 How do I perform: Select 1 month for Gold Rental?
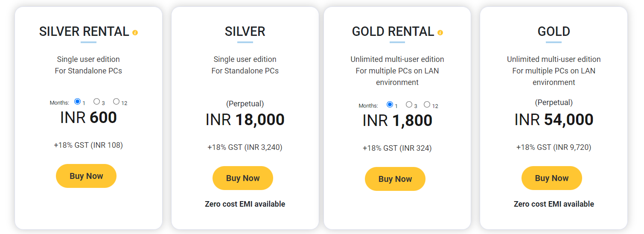(x=390, y=105)
